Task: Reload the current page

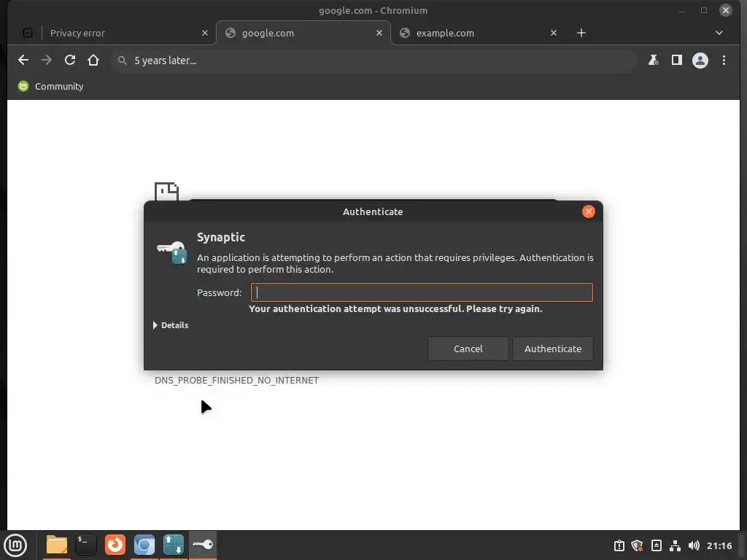Action: click(70, 60)
